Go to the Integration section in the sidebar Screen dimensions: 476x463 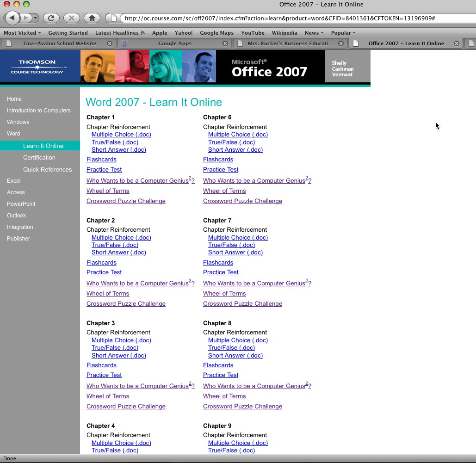click(20, 227)
